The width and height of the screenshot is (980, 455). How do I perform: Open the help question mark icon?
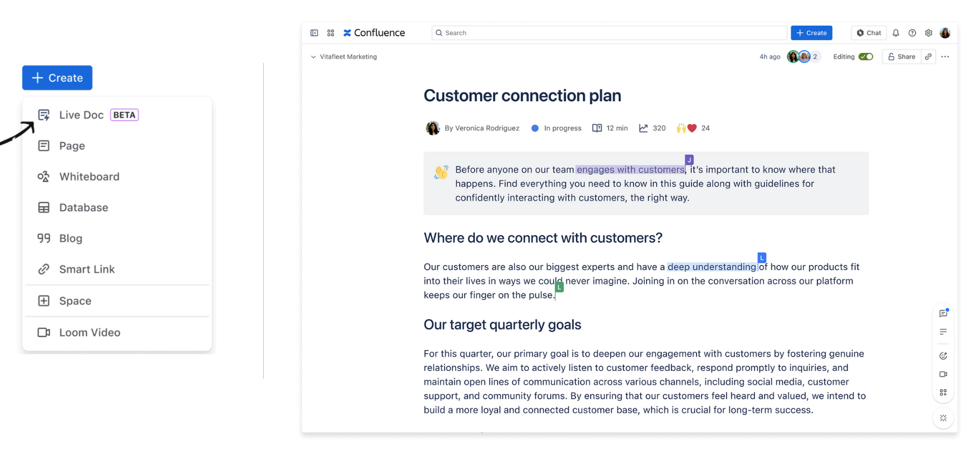coord(912,33)
